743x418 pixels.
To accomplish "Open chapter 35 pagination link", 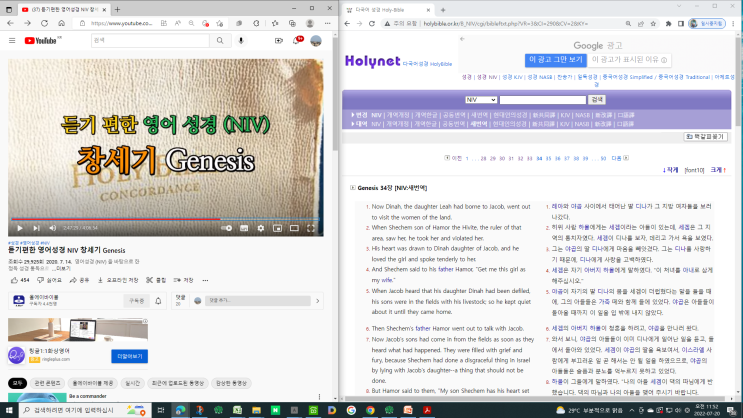I will coord(548,159).
